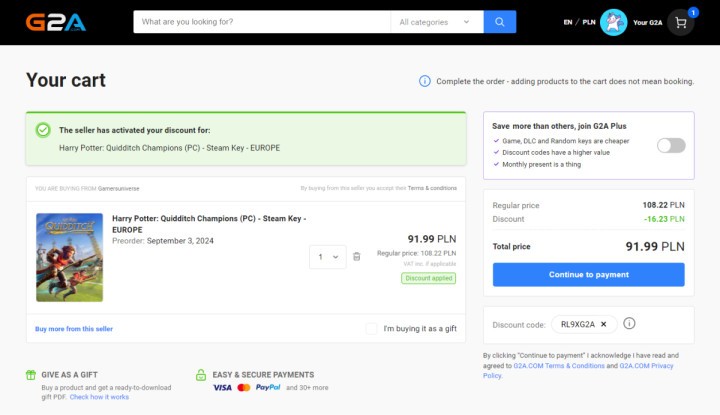The image size is (720, 415).
Task: Check I'm buying it as a gift
Action: (x=371, y=329)
